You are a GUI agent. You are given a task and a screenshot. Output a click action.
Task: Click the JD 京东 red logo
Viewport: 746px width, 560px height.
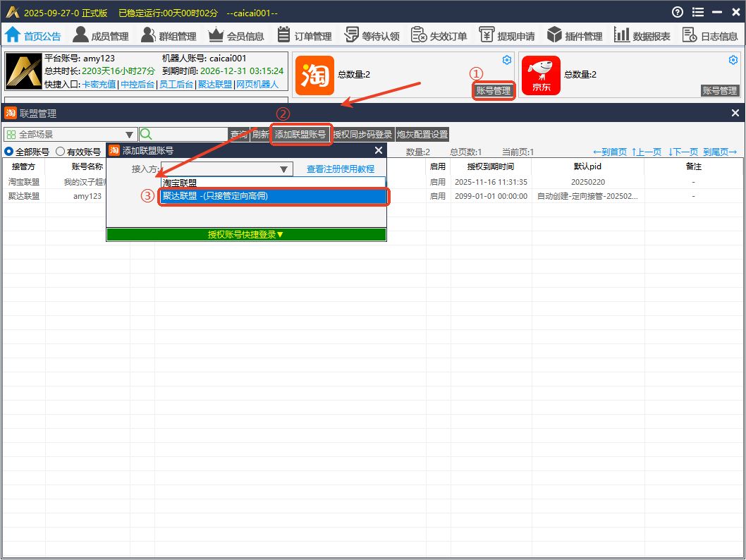click(541, 75)
